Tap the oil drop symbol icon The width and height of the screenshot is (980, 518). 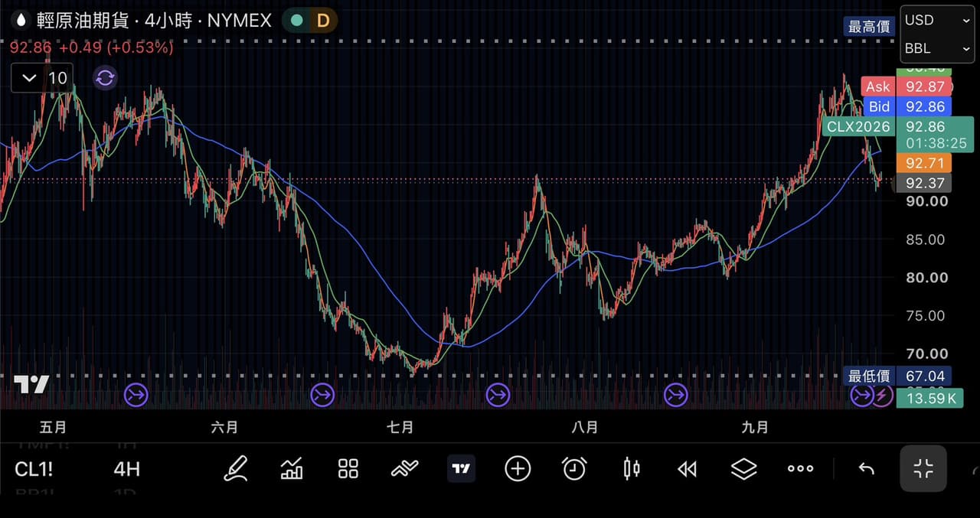pos(21,21)
